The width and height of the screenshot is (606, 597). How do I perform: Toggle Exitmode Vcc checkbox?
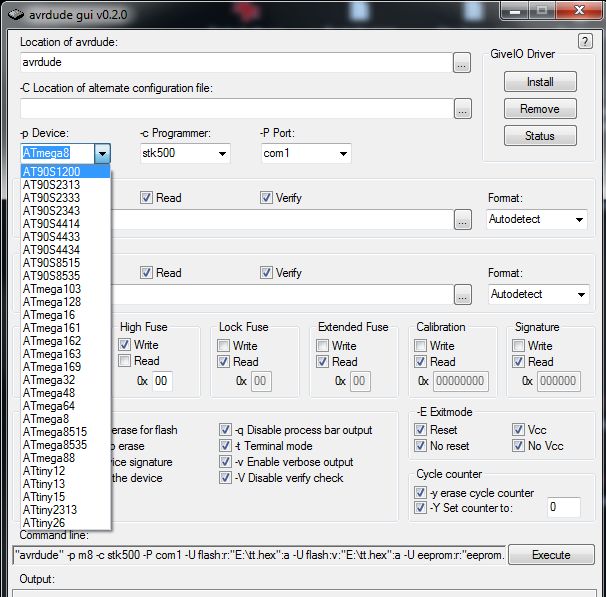click(x=518, y=430)
